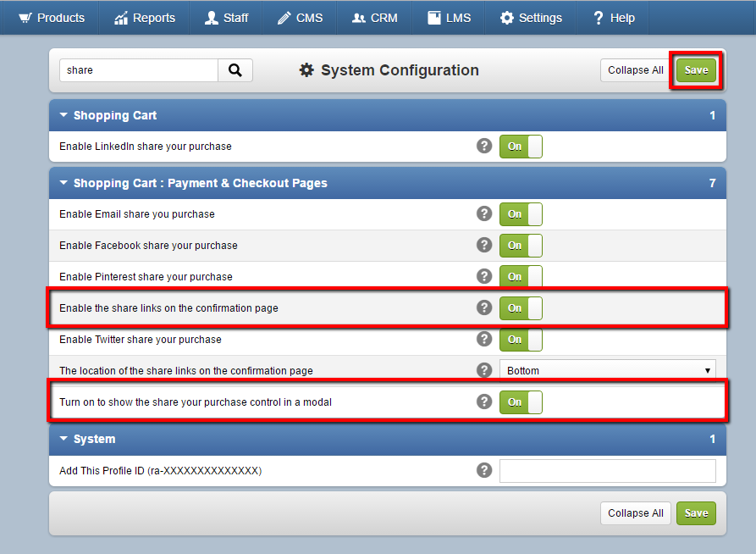Click help icon for Facebook share setting
Image resolution: width=756 pixels, height=554 pixels.
click(x=484, y=245)
